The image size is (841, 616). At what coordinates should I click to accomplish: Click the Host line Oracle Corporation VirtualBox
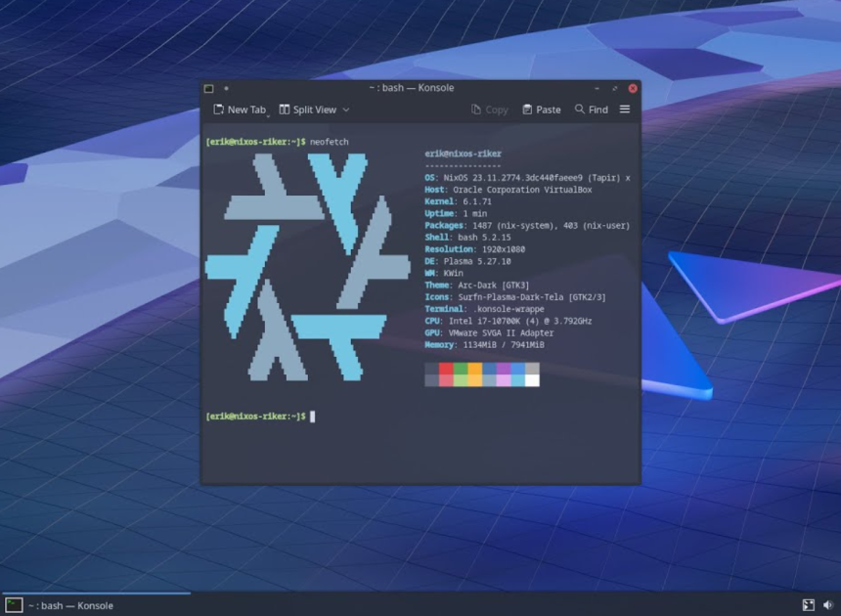(x=508, y=190)
